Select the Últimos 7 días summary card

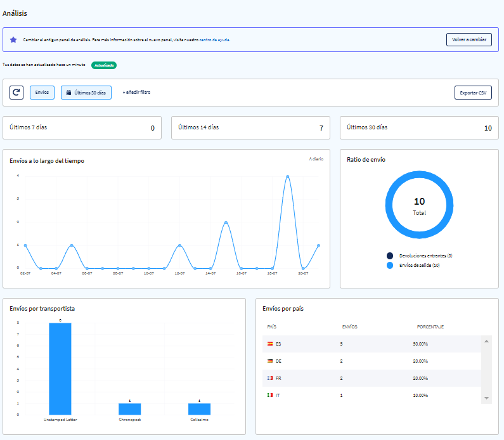tap(82, 127)
